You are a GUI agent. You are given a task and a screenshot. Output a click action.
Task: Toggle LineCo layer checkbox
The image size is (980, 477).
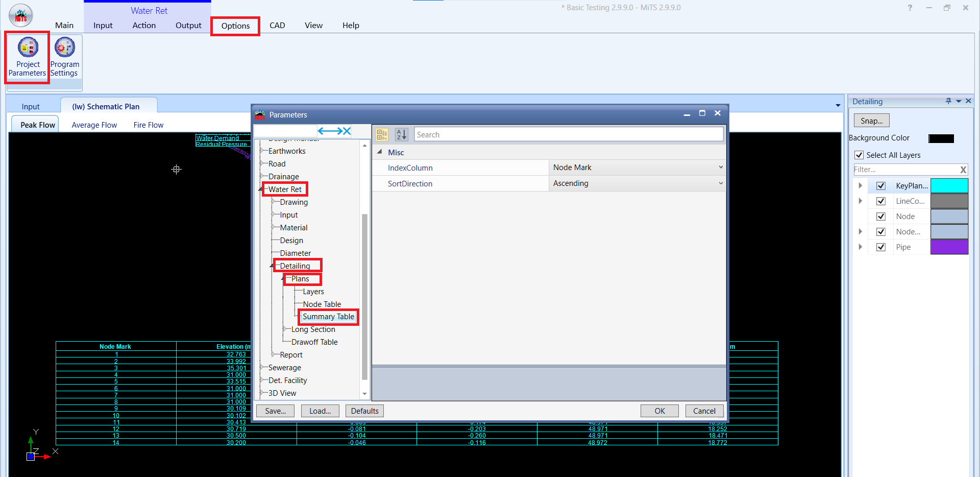(881, 201)
